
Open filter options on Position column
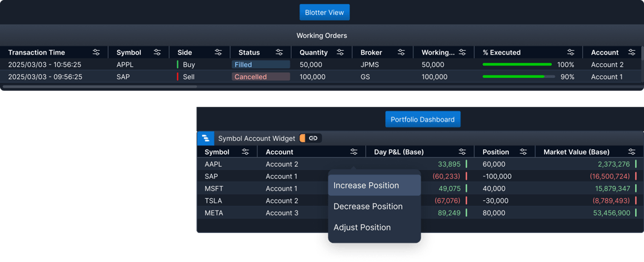(x=523, y=152)
